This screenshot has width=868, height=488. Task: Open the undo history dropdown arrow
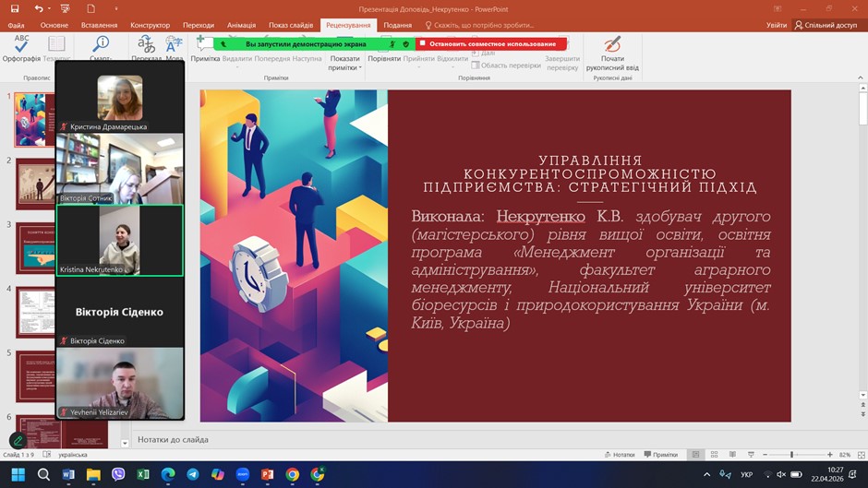coord(49,9)
